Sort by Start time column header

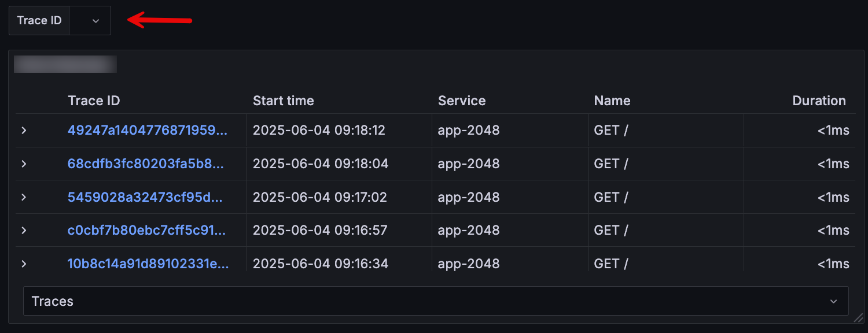tap(283, 101)
